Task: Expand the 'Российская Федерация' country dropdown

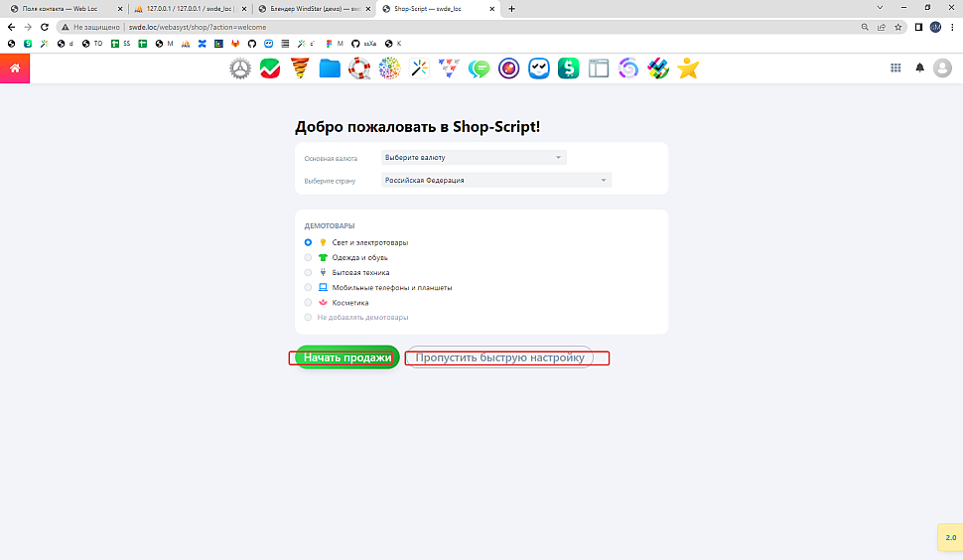Action: [496, 180]
